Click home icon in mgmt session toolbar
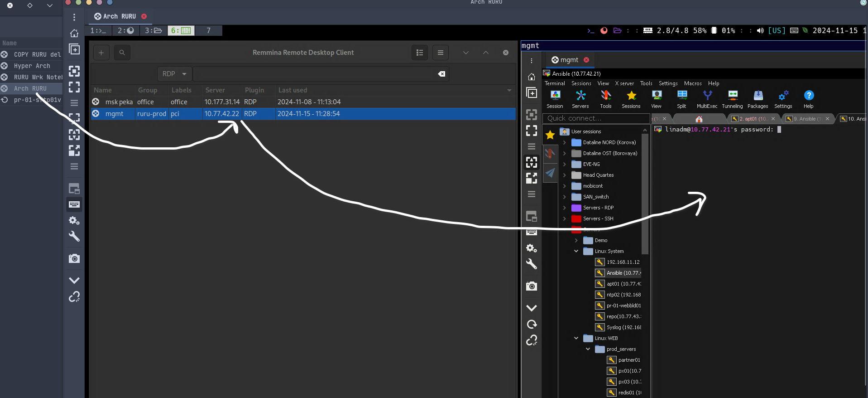Image resolution: width=868 pixels, height=398 pixels. pyautogui.click(x=532, y=77)
